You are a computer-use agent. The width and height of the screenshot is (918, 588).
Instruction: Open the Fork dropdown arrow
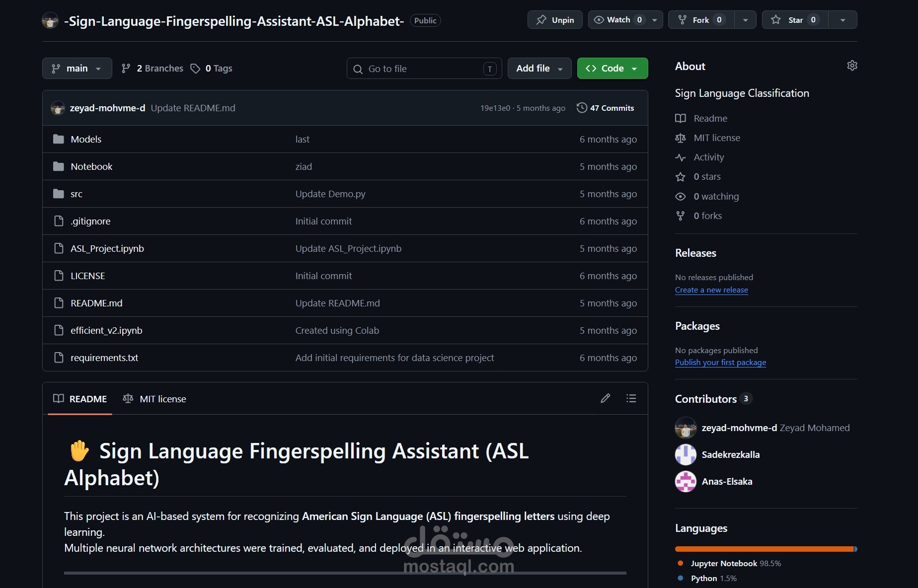point(745,20)
